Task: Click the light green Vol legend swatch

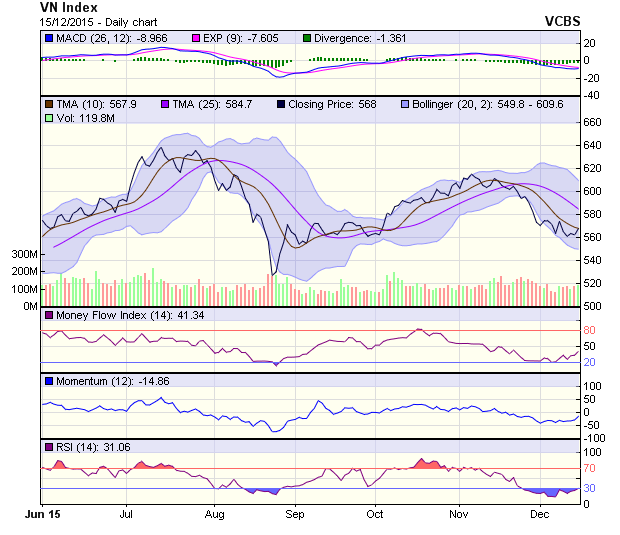Action: (48, 117)
